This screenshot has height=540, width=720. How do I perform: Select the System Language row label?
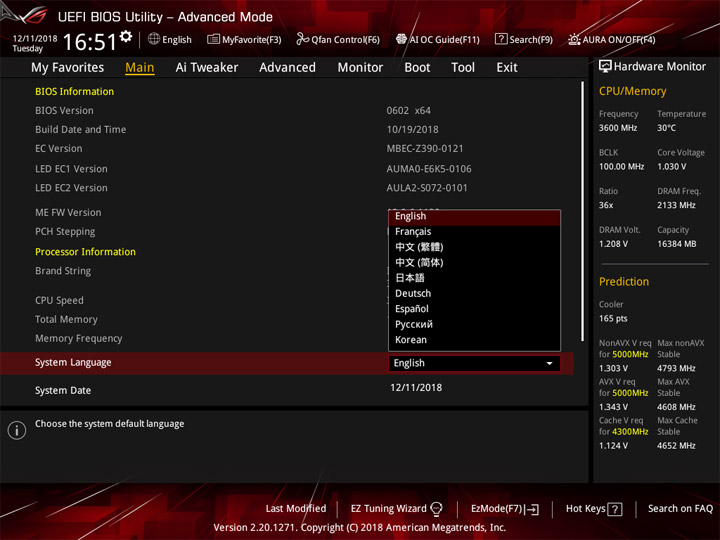tap(73, 362)
